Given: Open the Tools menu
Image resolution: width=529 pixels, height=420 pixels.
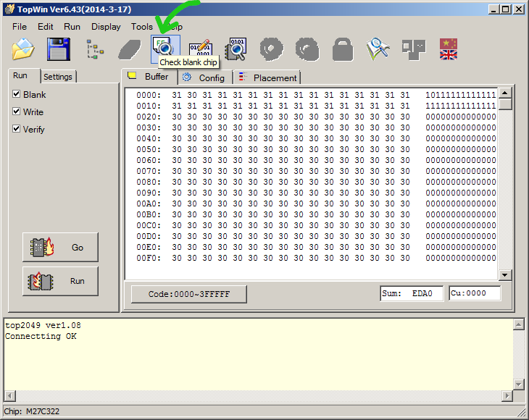Looking at the screenshot, I should 141,27.
